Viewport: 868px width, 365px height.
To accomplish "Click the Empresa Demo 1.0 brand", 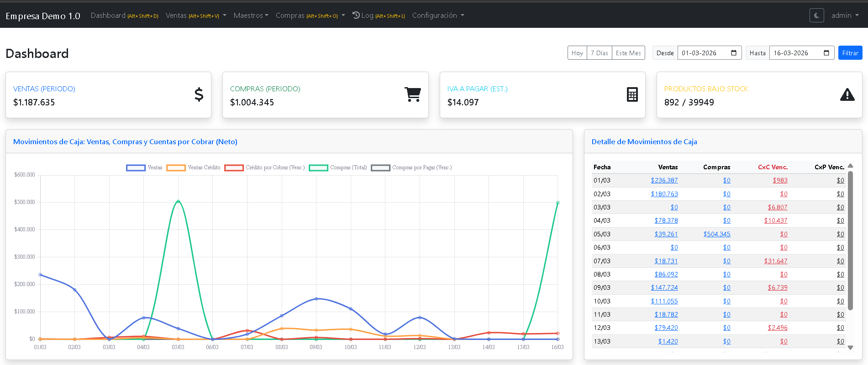I will (43, 16).
